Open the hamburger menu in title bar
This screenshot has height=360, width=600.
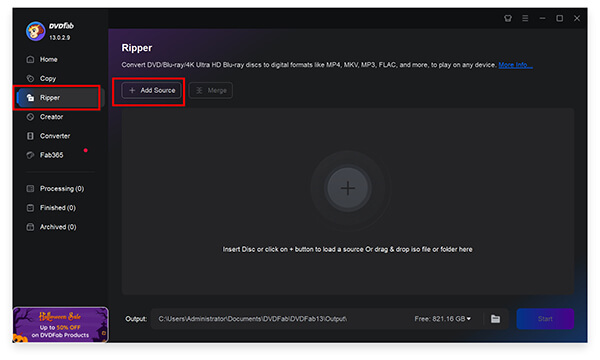(525, 18)
